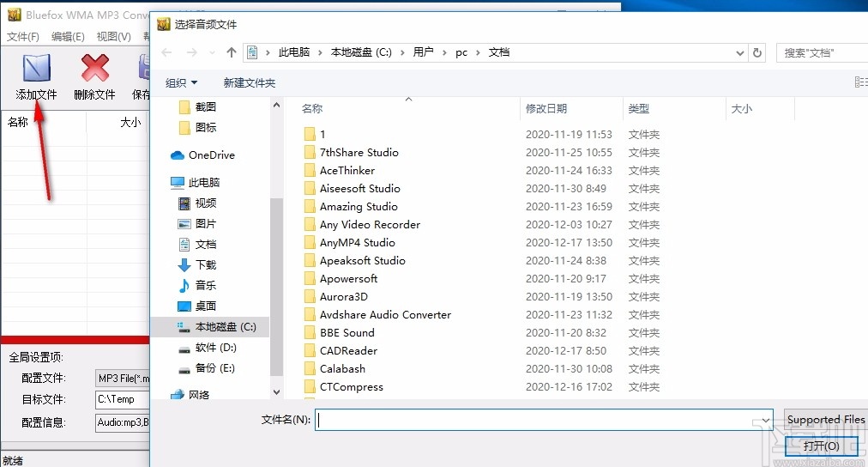
Task: Click 此电脑 in the address breadcrumb
Action: point(294,52)
